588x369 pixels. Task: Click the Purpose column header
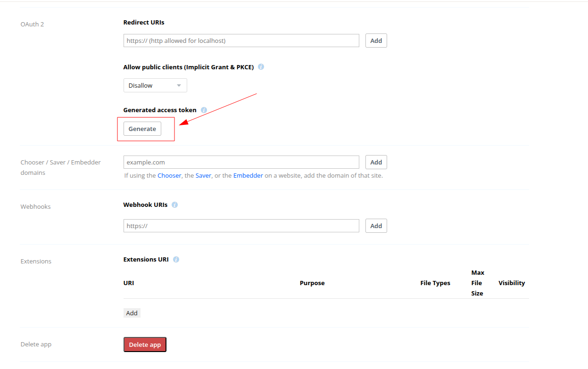[312, 283]
